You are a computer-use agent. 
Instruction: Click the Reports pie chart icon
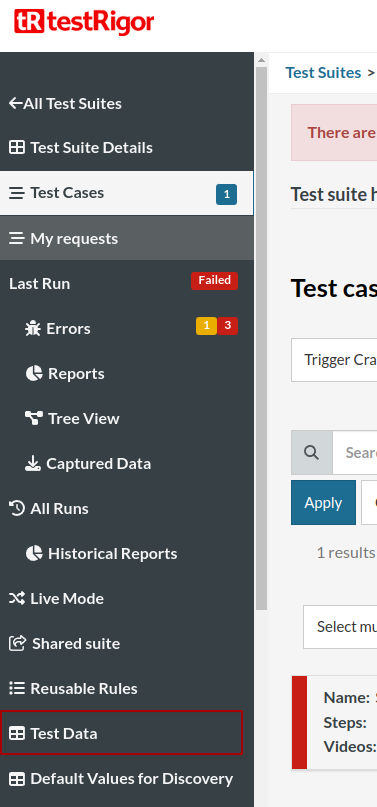(34, 374)
